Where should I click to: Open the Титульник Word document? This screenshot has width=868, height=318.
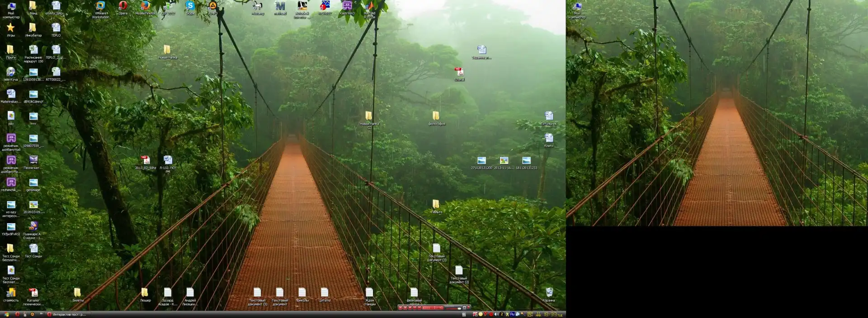[549, 118]
